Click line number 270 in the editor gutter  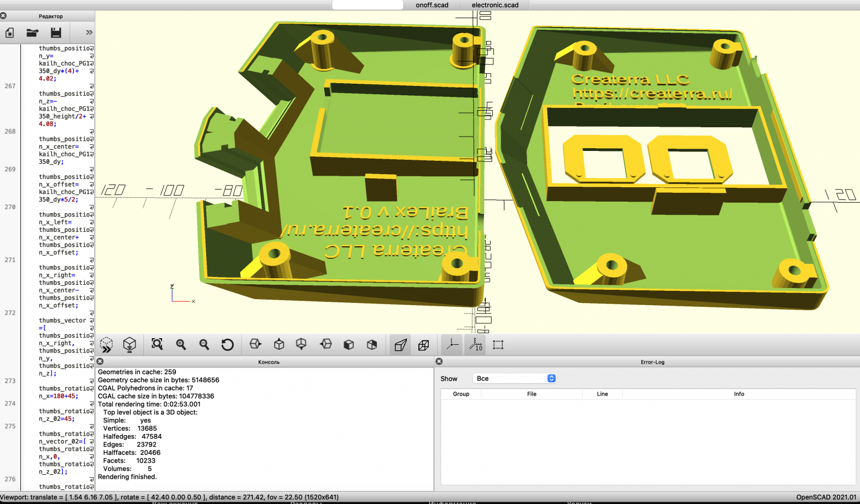coord(10,207)
